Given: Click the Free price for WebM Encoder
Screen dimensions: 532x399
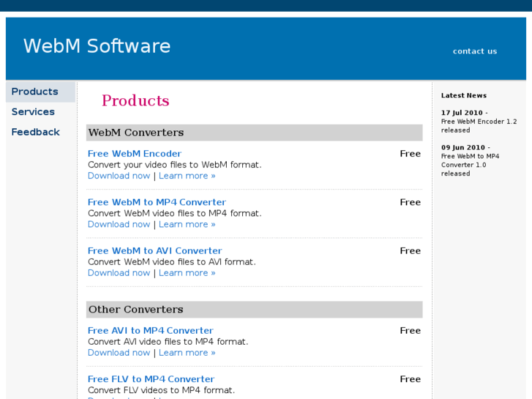Looking at the screenshot, I should coord(411,154).
